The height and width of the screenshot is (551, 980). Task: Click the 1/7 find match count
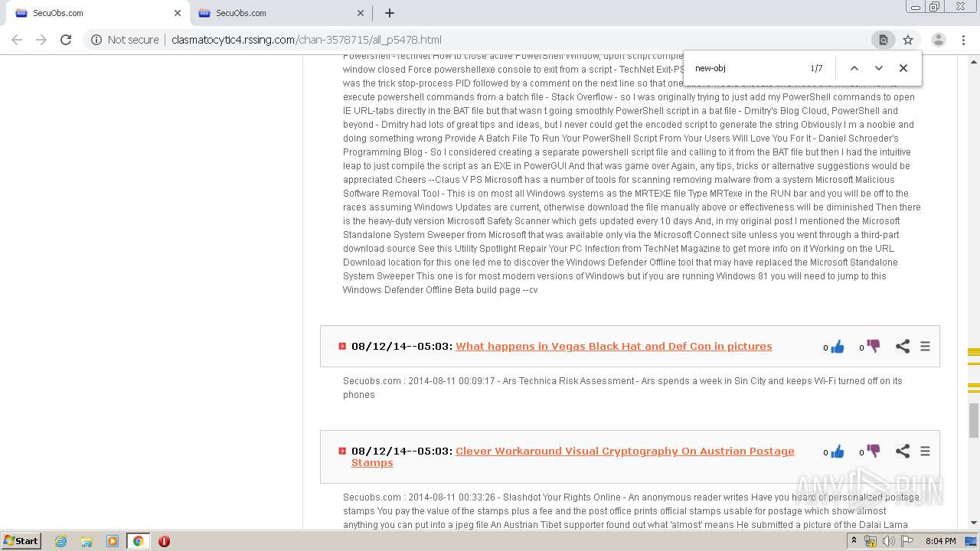pyautogui.click(x=816, y=68)
